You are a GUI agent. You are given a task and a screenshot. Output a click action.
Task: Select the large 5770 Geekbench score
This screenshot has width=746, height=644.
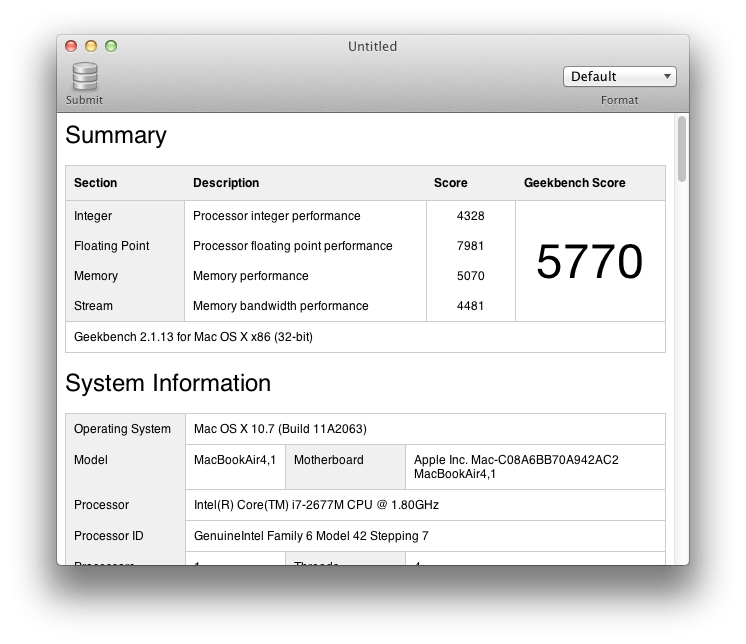[589, 262]
